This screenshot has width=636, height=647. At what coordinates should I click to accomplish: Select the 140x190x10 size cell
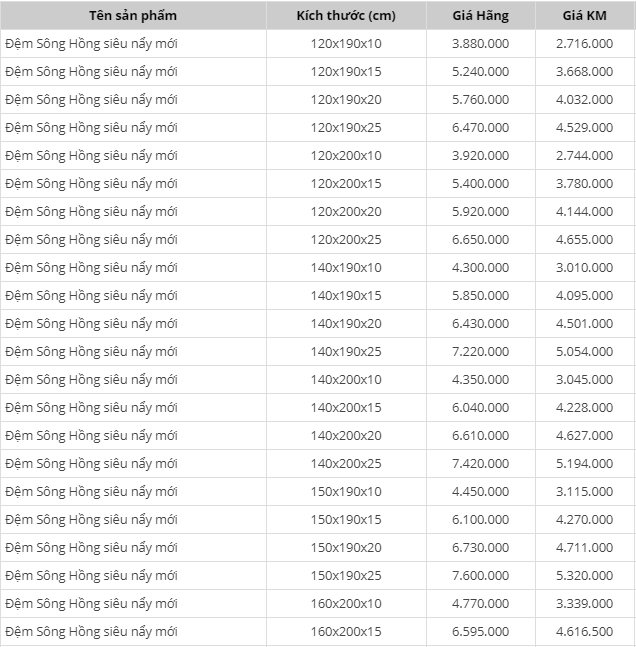346,268
